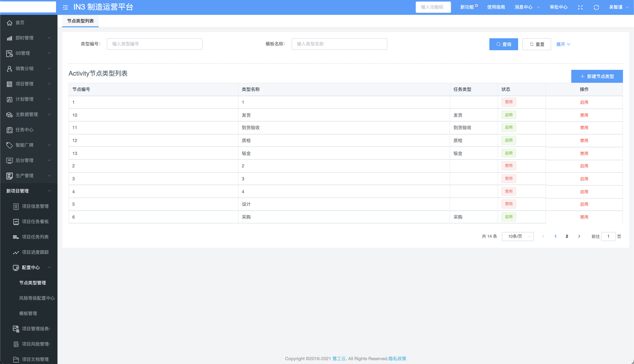Viewport: 634px width, 364px height.
Task: Click the fullscreen toggle icon in header
Action: [x=580, y=7]
